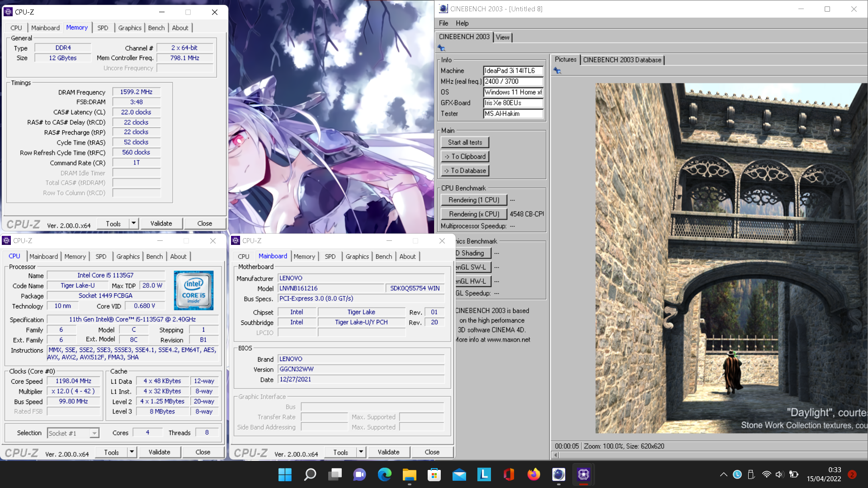The height and width of the screenshot is (488, 868).
Task: Open Microsoft Store taskbar icon
Action: point(434,474)
